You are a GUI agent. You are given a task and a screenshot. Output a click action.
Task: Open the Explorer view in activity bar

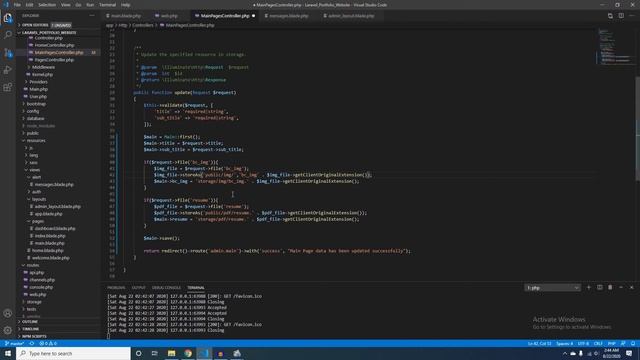click(x=8, y=18)
